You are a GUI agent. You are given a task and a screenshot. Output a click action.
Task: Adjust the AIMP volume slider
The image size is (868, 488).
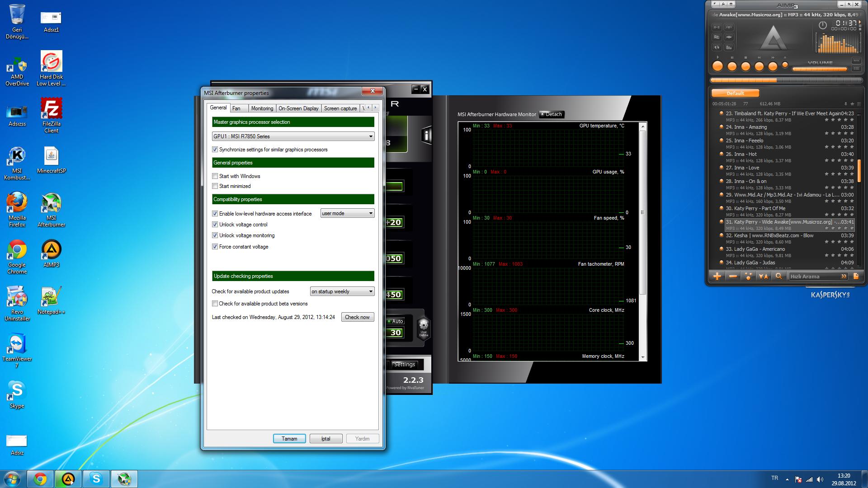point(820,69)
